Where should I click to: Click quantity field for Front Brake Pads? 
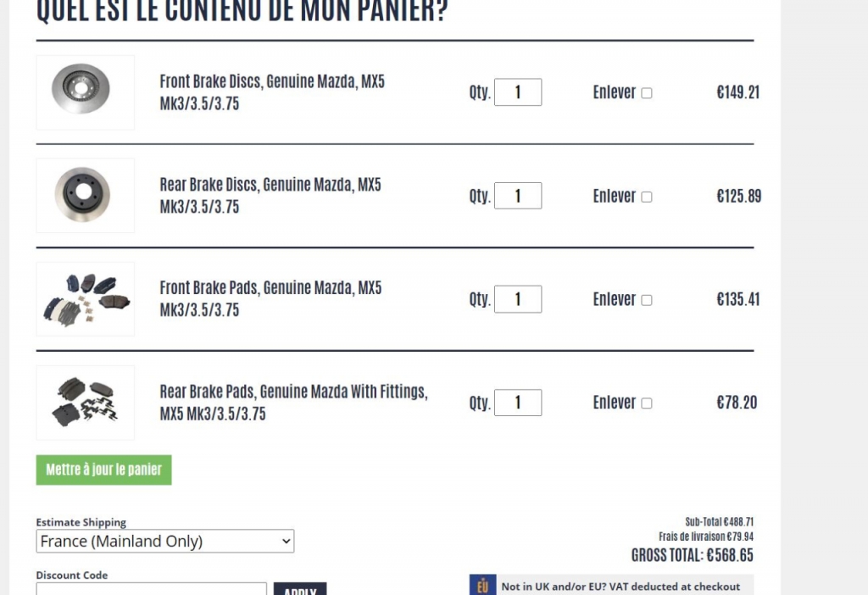point(518,299)
